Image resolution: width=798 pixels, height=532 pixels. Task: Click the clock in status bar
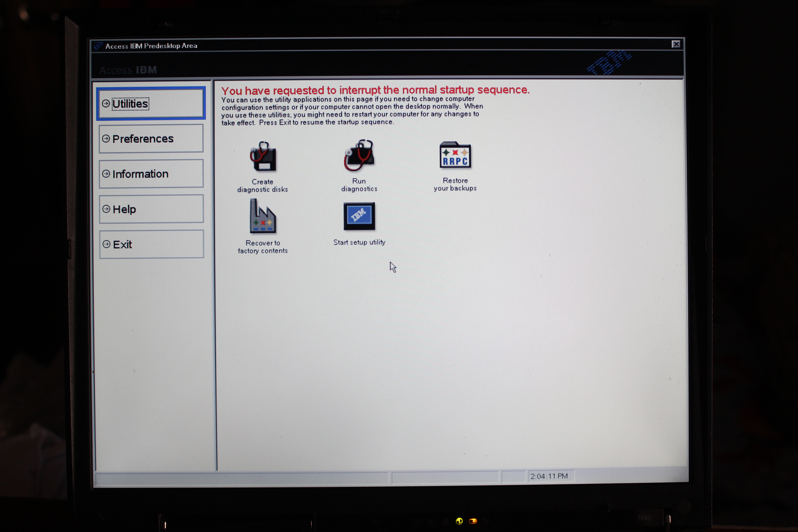pos(549,476)
